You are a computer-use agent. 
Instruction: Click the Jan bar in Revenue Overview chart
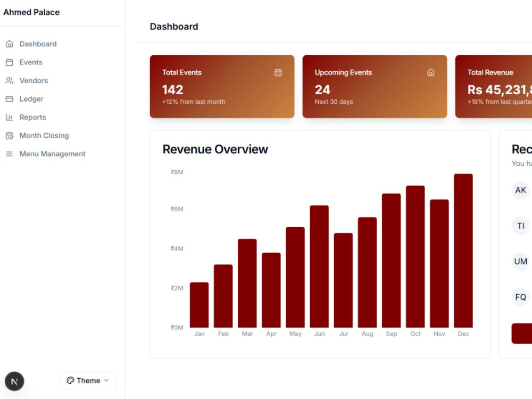[x=199, y=305]
